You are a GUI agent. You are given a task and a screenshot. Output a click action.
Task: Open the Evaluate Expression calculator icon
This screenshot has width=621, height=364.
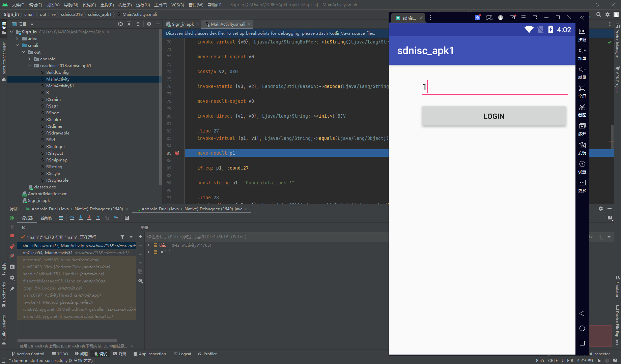127,218
